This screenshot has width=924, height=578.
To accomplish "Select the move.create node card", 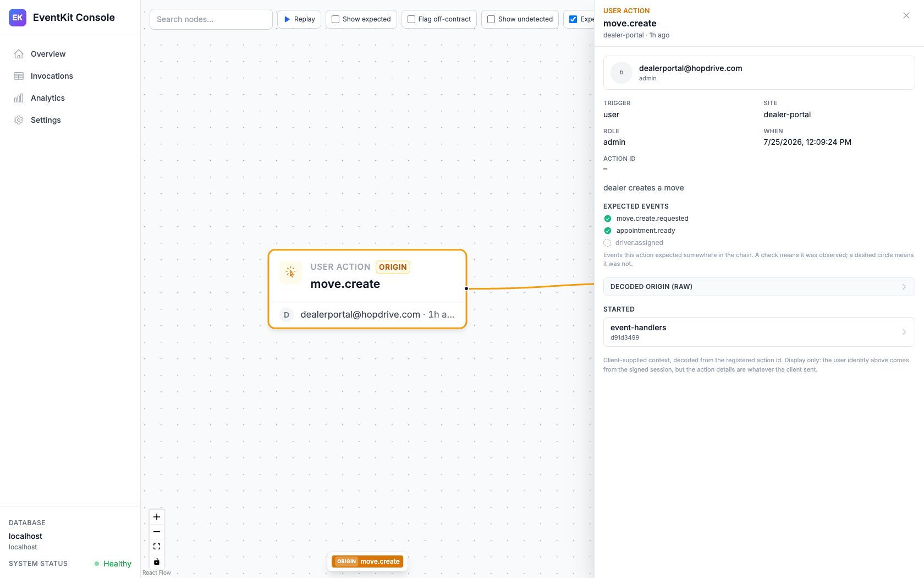I will point(367,289).
